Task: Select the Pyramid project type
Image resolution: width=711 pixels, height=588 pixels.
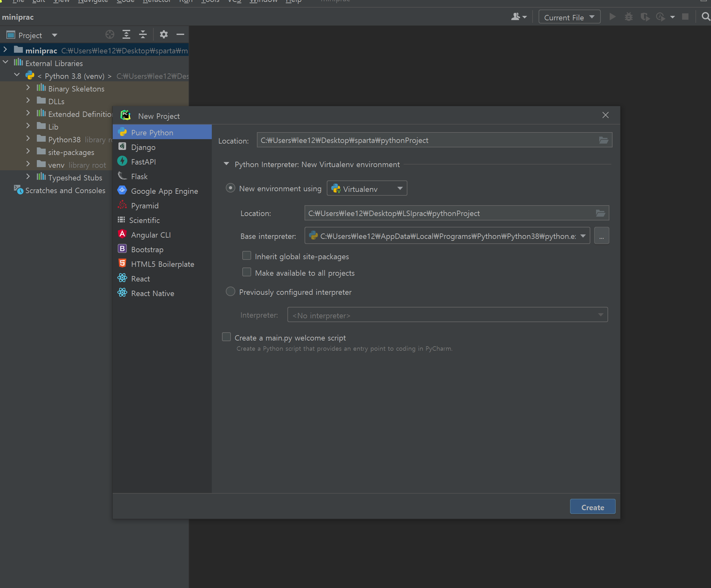Action: [162, 206]
